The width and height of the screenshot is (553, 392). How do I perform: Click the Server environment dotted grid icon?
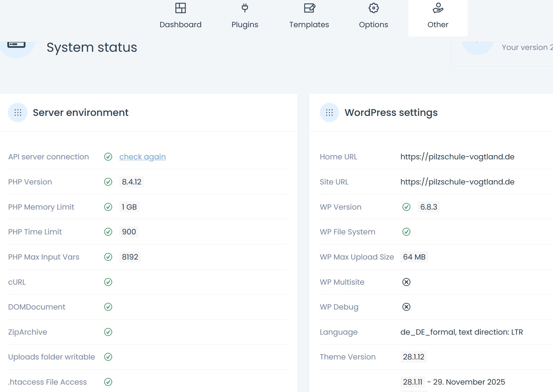click(18, 113)
